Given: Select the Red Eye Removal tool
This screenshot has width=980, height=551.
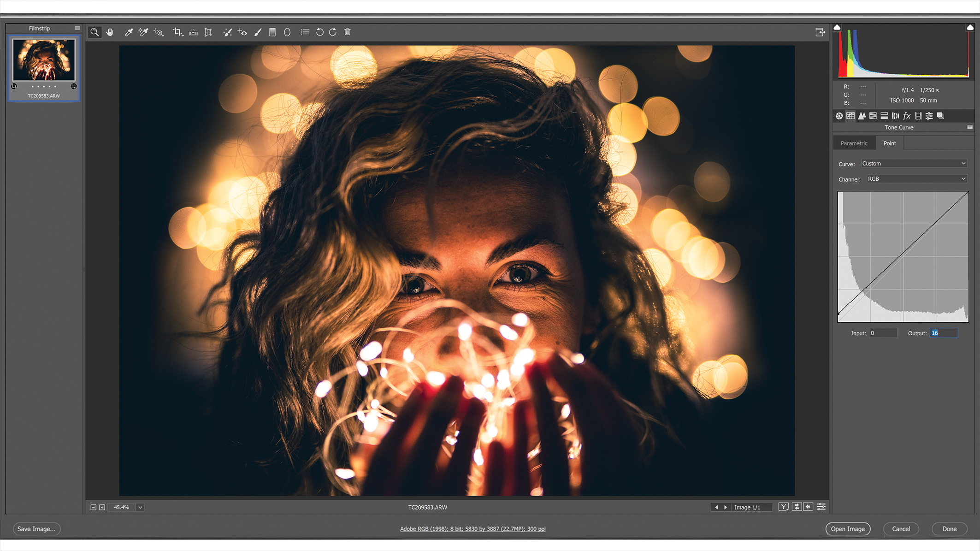Looking at the screenshot, I should (x=242, y=32).
